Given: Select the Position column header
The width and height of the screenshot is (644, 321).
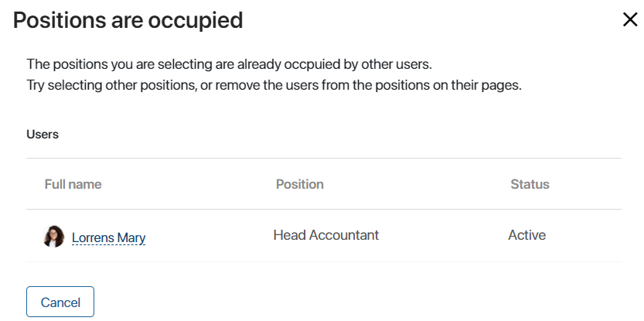Looking at the screenshot, I should [299, 184].
